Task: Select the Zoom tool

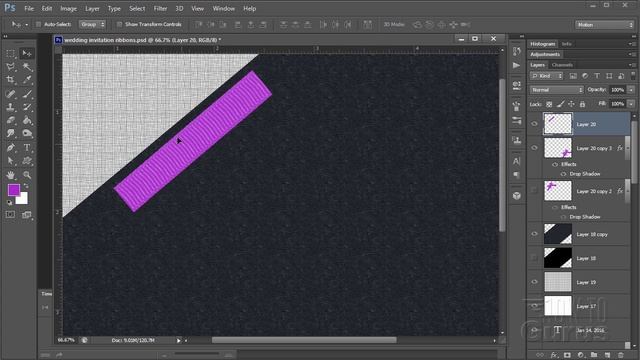Action: [27, 175]
